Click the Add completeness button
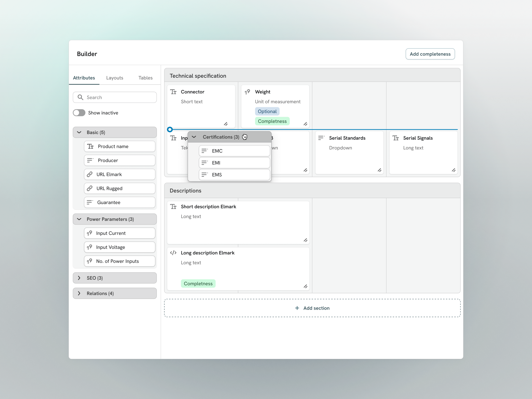 [430, 54]
